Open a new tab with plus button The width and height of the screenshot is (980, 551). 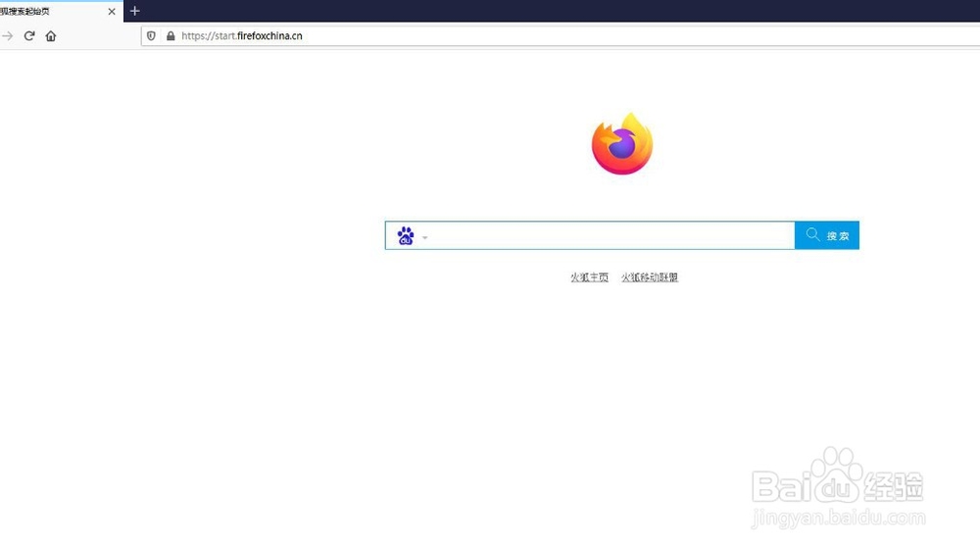[x=135, y=11]
